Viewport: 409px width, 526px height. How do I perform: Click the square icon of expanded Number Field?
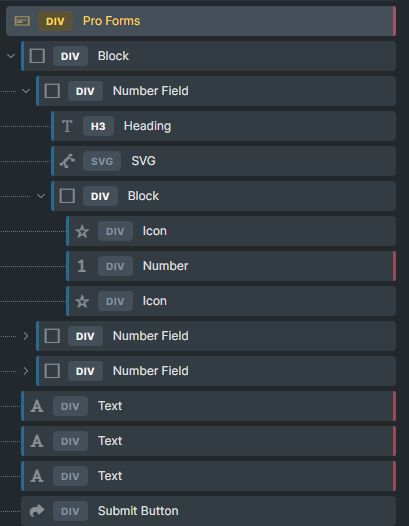point(52,91)
